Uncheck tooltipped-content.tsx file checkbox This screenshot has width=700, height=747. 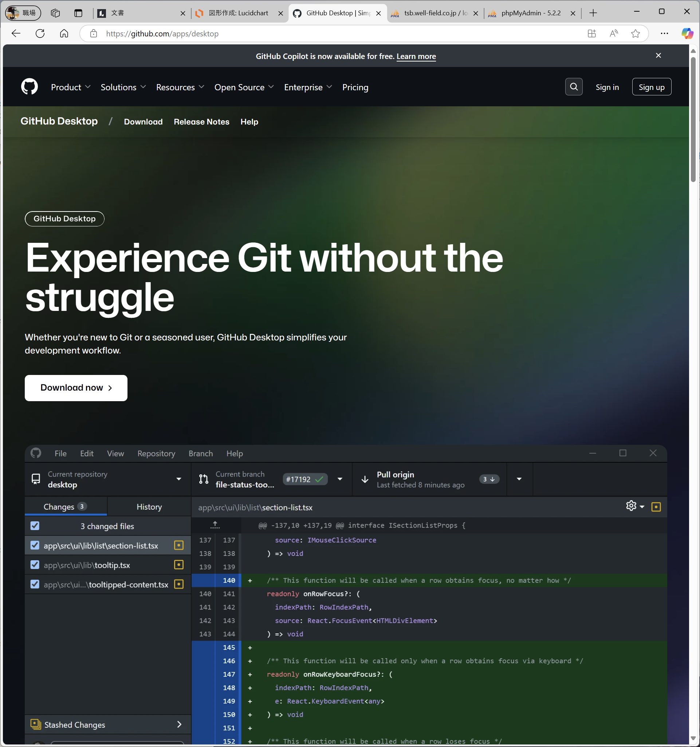35,584
